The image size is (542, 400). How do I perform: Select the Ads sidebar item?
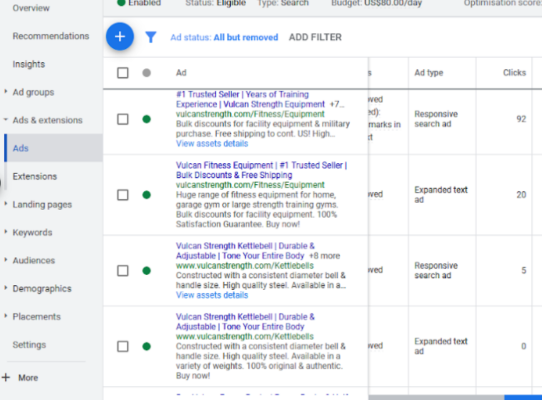[x=54, y=148]
